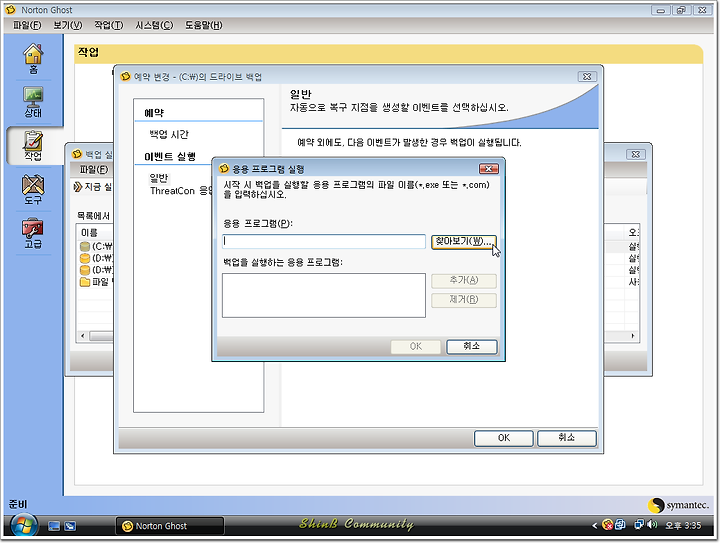Viewport: 720px width, 543px height.
Task: Click the network monitors tray icon
Action: click(638, 524)
